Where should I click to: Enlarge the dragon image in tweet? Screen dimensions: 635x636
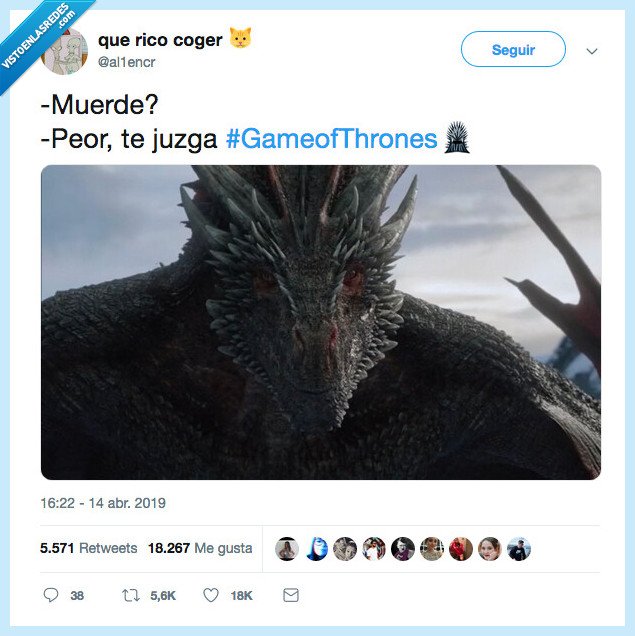click(x=321, y=322)
